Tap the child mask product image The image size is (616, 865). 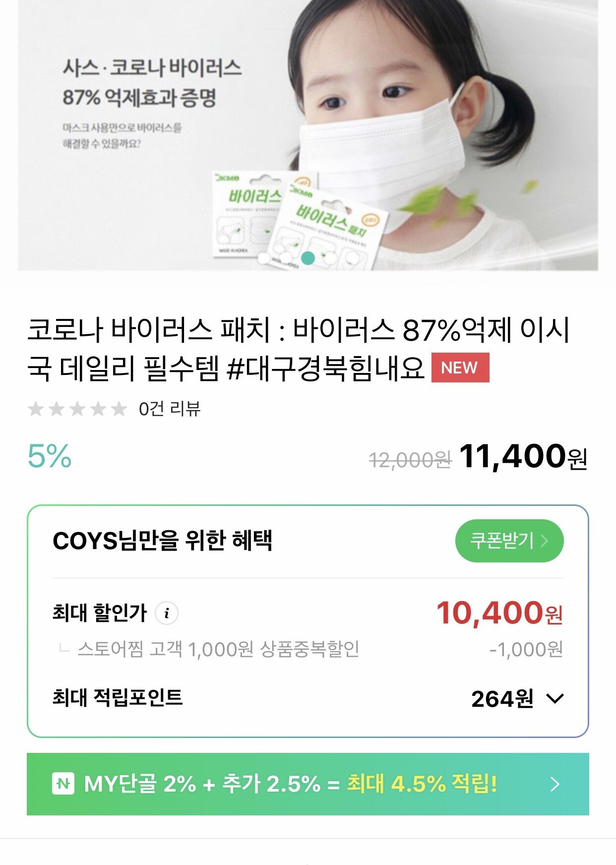(308, 135)
